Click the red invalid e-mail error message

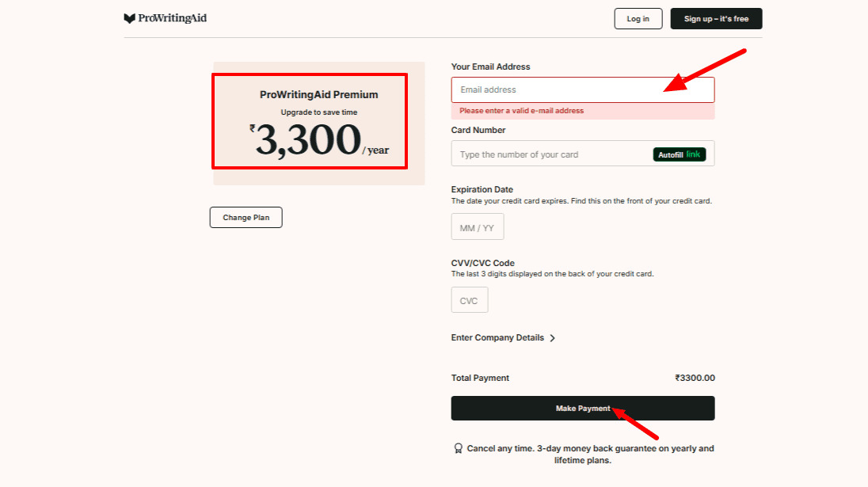click(x=521, y=111)
